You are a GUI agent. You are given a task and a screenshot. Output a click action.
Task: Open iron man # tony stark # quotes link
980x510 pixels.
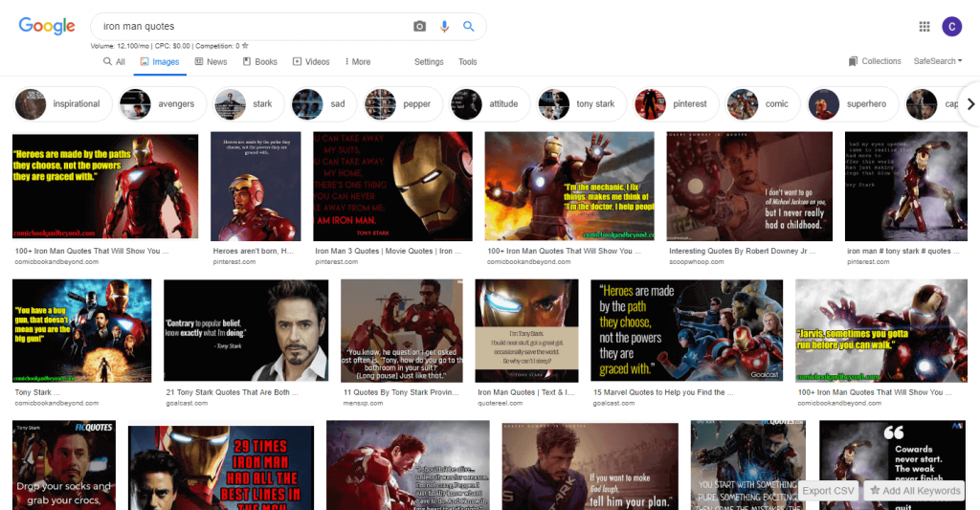[902, 252]
